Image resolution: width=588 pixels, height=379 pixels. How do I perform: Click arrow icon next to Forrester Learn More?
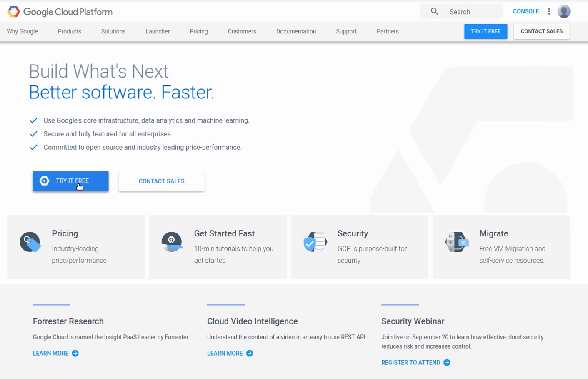(75, 354)
